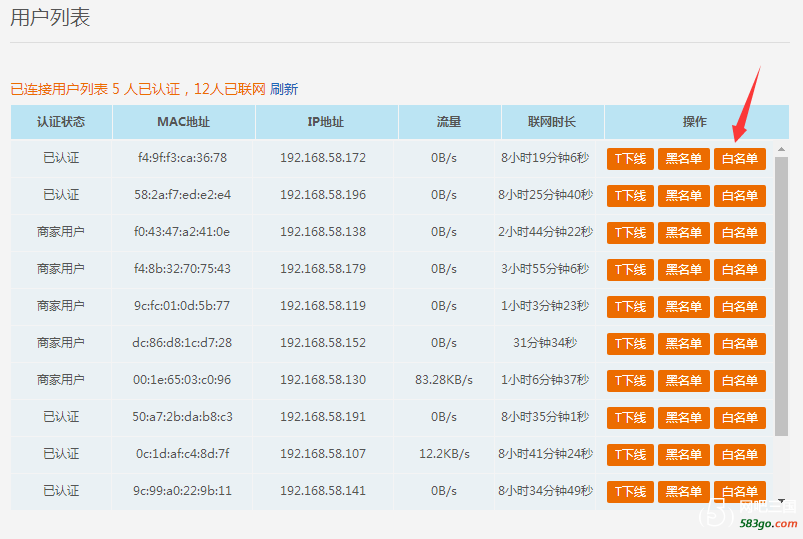Click the user list scrollbar thumb
The height and width of the screenshot is (539, 803).
click(781, 297)
